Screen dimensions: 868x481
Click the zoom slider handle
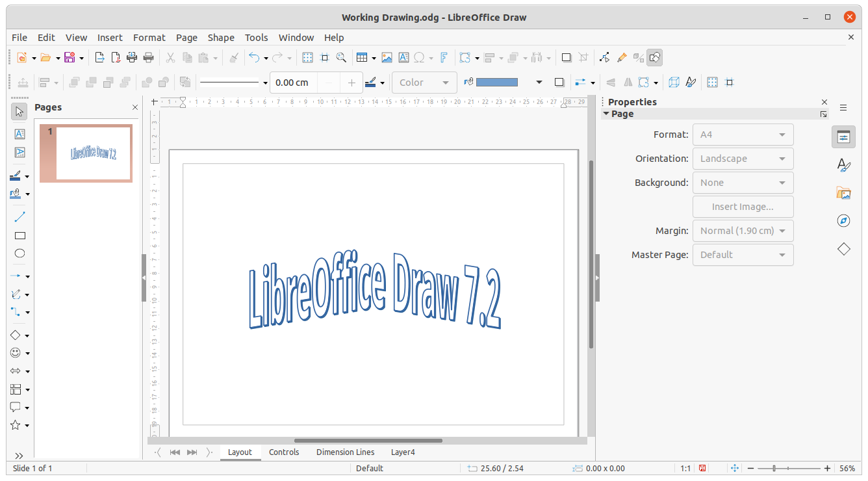pyautogui.click(x=773, y=468)
